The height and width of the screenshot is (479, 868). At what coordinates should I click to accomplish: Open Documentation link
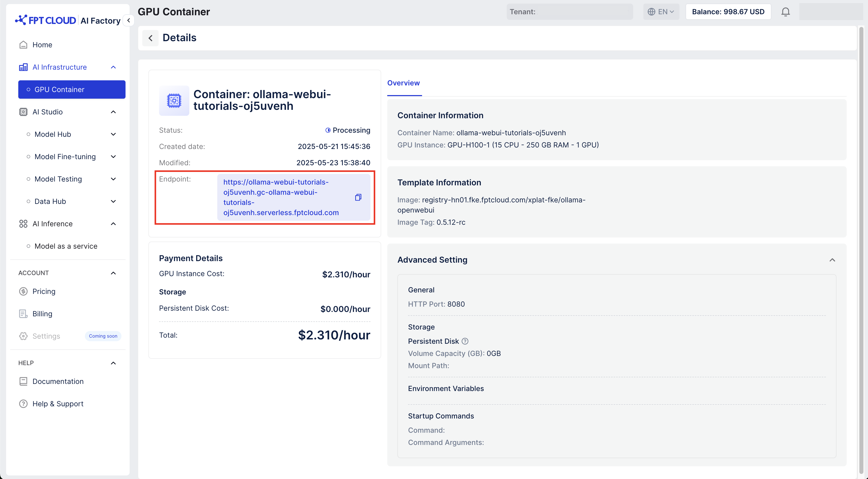[58, 381]
